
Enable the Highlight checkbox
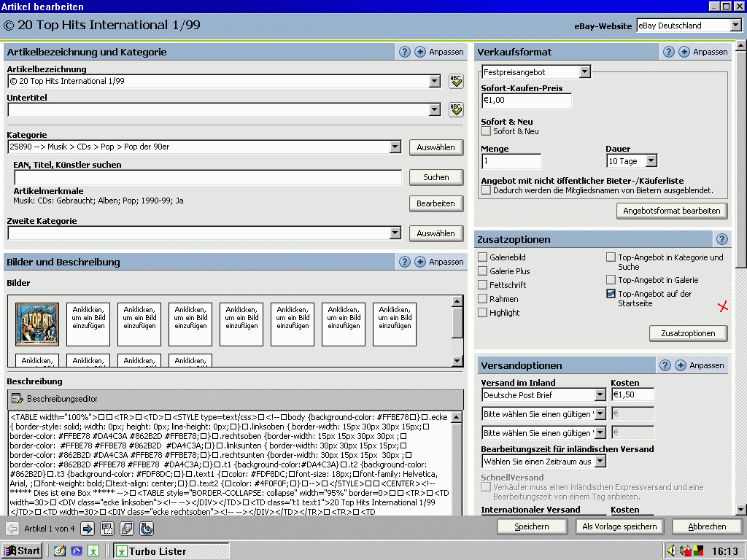coord(483,312)
